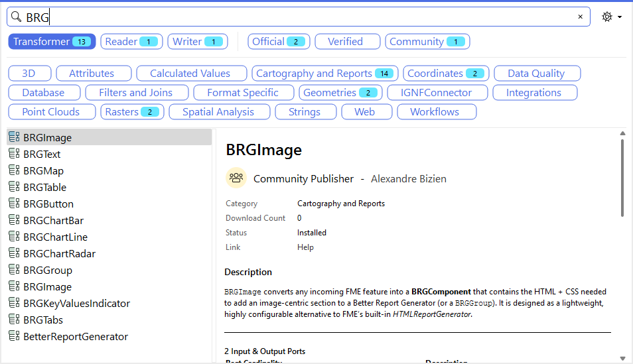Viewport: 633px width, 364px height.
Task: Click the magnifier search icon
Action: coord(16,17)
